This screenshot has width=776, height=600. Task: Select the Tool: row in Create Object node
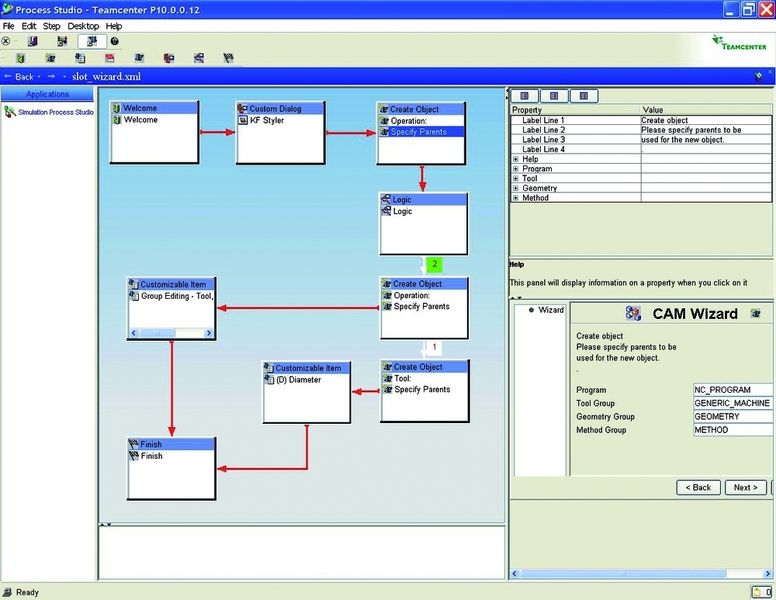coord(402,378)
